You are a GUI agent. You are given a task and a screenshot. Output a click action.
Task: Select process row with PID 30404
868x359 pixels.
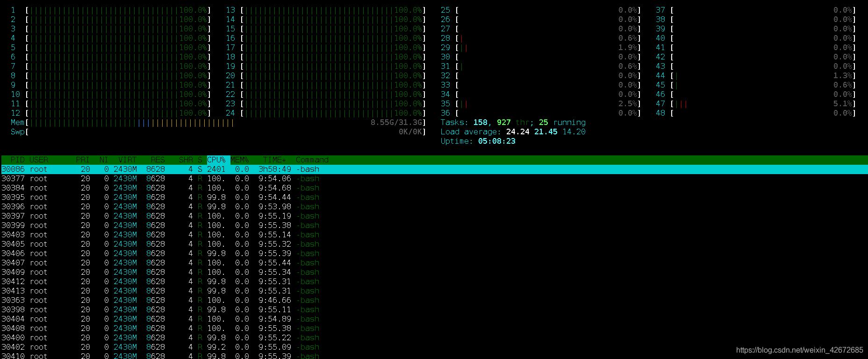coord(434,319)
